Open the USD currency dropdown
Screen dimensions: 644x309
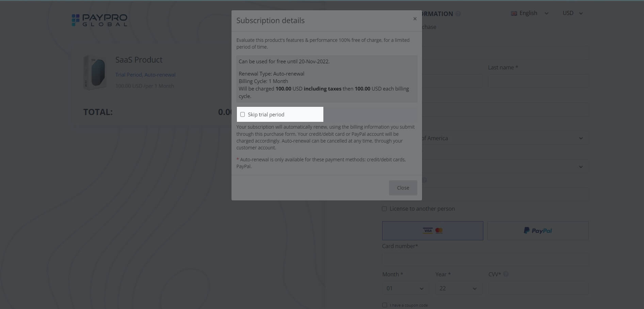(x=572, y=13)
